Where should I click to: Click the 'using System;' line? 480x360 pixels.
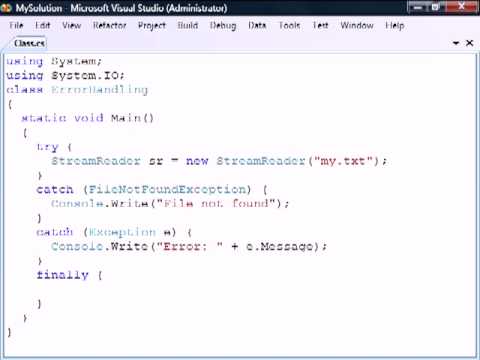(x=54, y=61)
